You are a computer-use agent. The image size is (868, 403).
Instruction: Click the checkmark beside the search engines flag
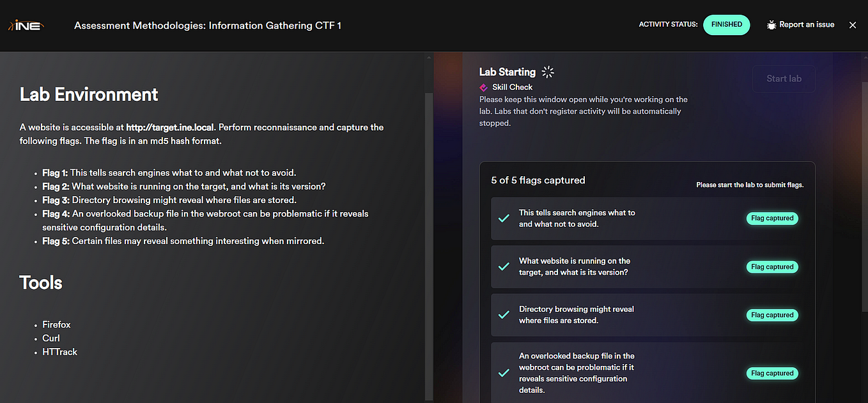[503, 218]
